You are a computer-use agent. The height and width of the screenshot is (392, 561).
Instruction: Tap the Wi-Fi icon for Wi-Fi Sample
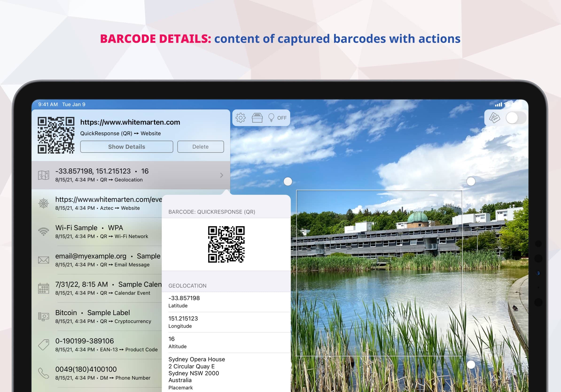(43, 232)
